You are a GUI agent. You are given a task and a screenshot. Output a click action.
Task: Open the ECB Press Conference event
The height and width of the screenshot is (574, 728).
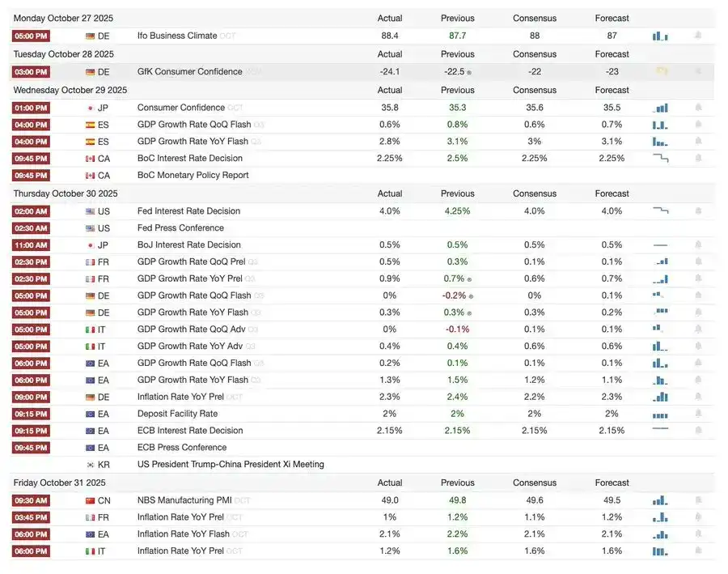tap(181, 448)
